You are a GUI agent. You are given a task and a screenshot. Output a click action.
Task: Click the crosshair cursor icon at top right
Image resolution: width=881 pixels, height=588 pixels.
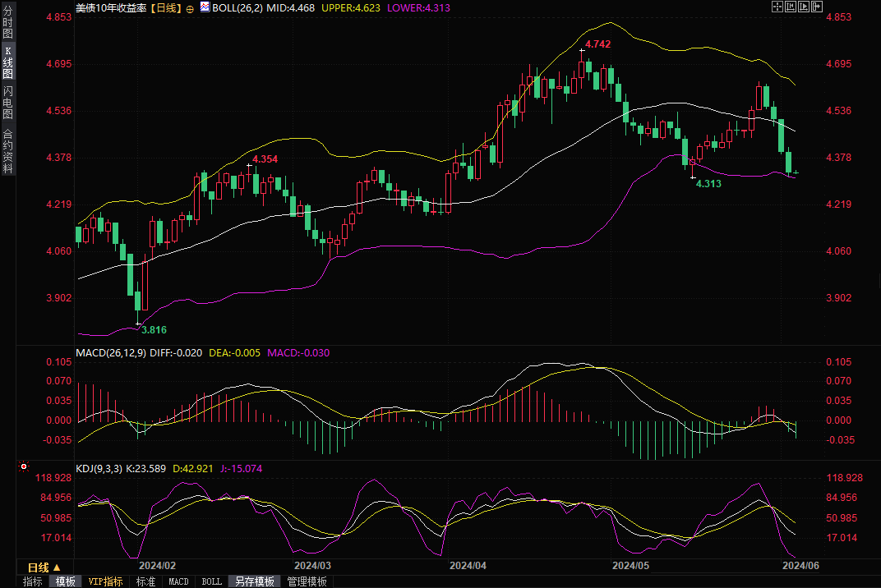pyautogui.click(x=777, y=7)
